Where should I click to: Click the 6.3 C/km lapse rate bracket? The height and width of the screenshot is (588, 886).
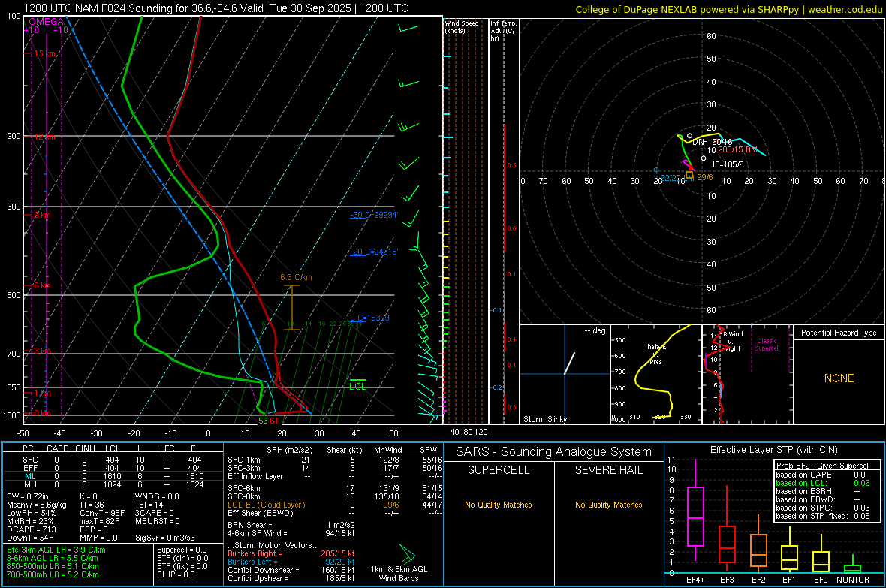[x=291, y=308]
